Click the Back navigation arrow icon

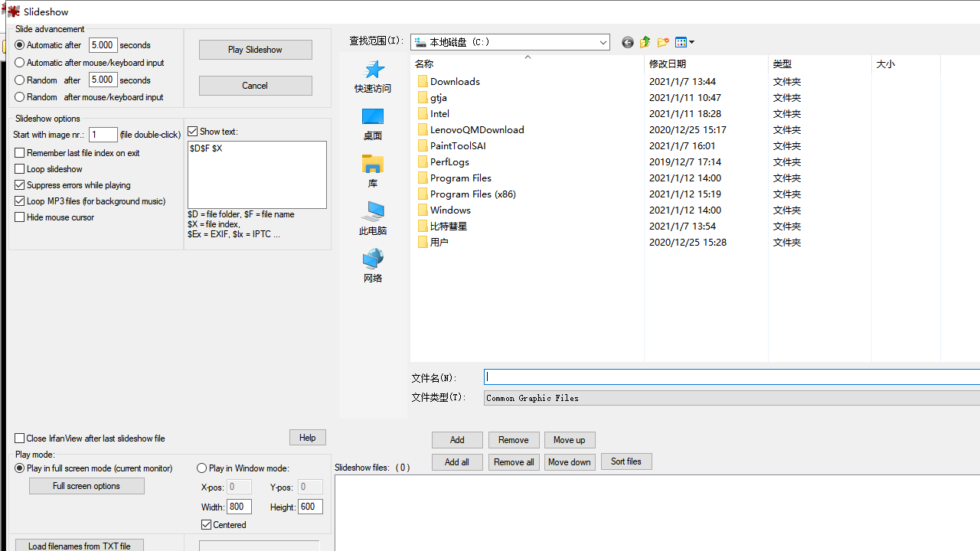pyautogui.click(x=627, y=43)
